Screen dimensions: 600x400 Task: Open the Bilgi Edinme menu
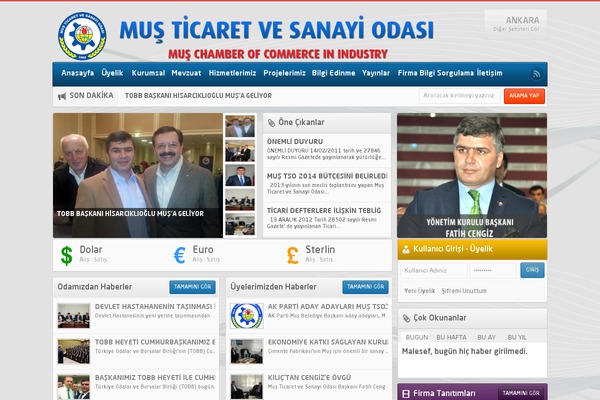(x=333, y=73)
